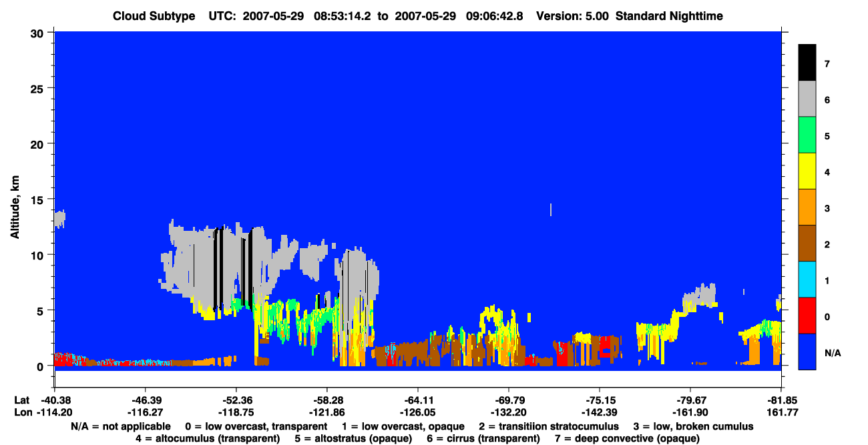Viewport: 868px width, 445px height.
Task: Click the latitude value -81.85
Action: coord(781,400)
